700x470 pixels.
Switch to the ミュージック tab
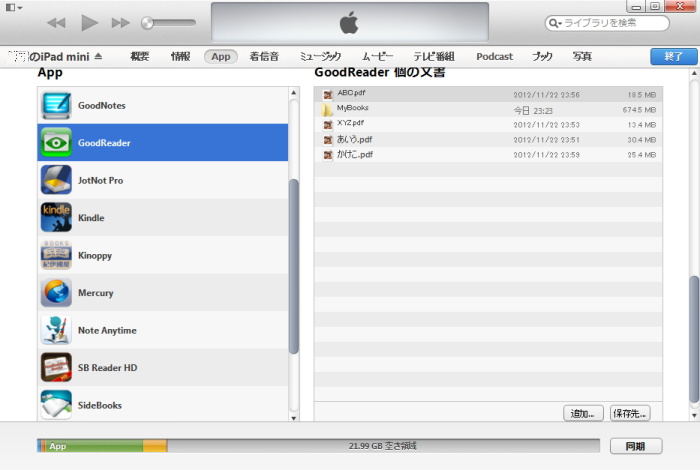click(x=320, y=57)
